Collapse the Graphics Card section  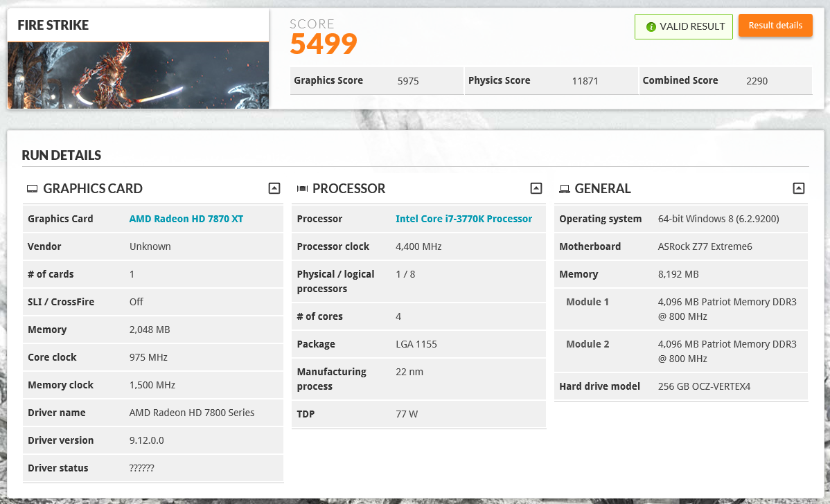click(274, 188)
